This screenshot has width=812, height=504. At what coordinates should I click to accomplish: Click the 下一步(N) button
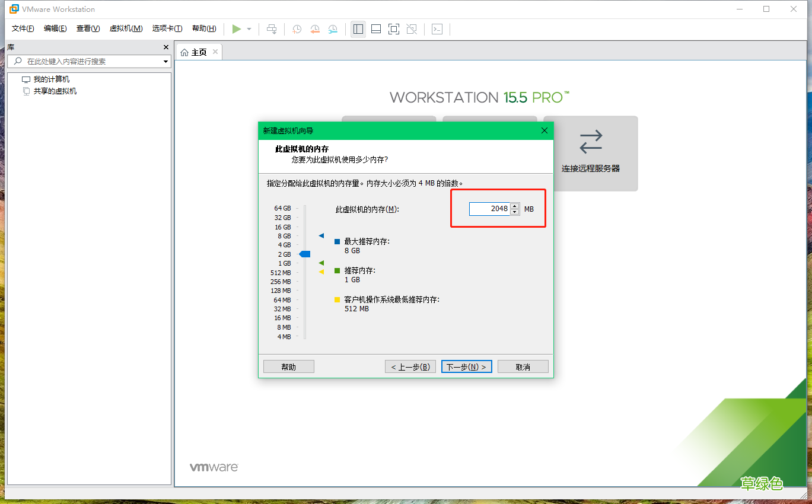(466, 366)
